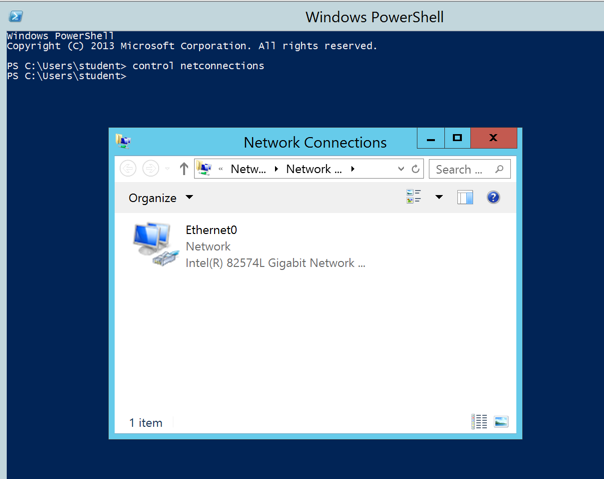This screenshot has height=479, width=604.
Task: Click the Ethernet0 adapter name
Action: click(x=211, y=230)
